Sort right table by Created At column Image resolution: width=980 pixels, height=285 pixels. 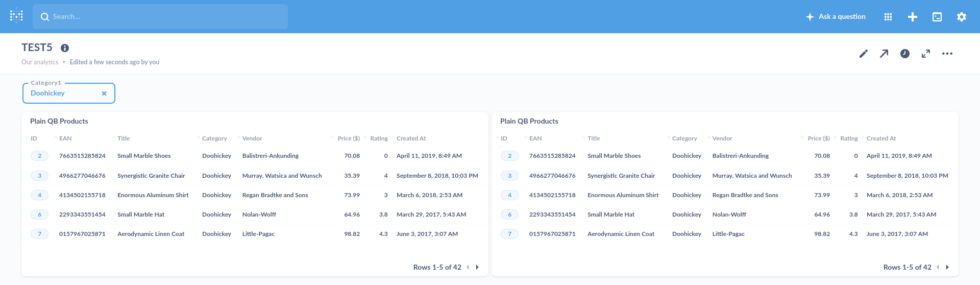coord(881,138)
